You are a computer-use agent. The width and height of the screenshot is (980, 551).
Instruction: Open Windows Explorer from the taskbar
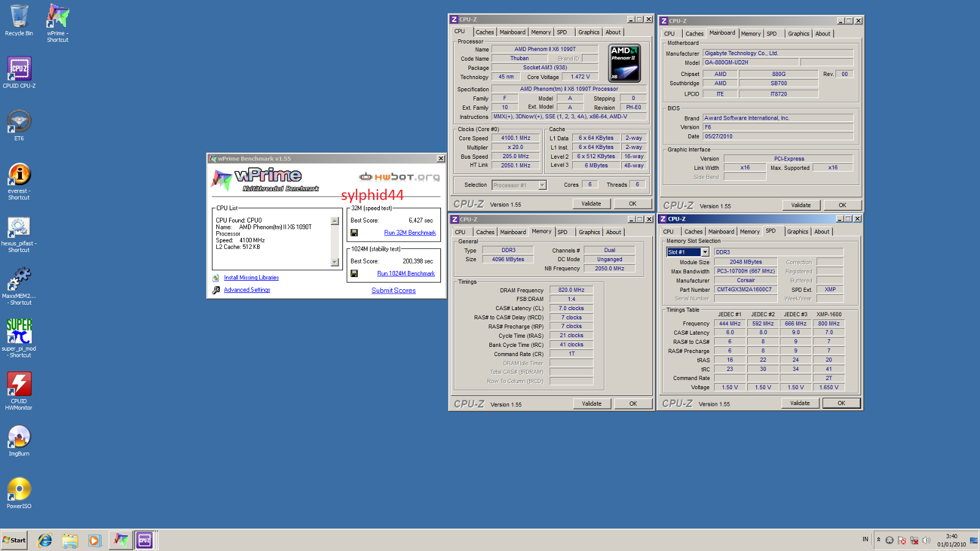70,540
